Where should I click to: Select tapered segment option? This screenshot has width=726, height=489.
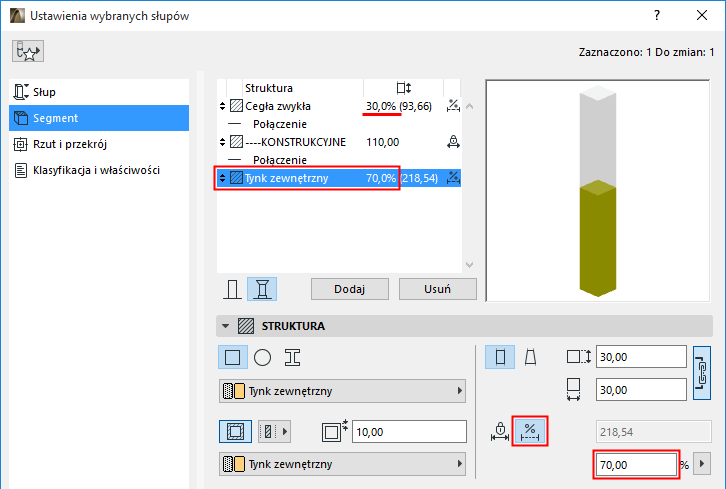pos(531,357)
